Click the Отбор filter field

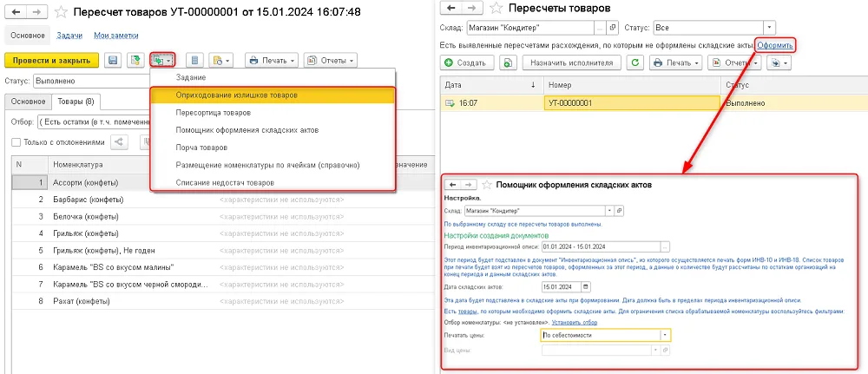click(x=94, y=121)
